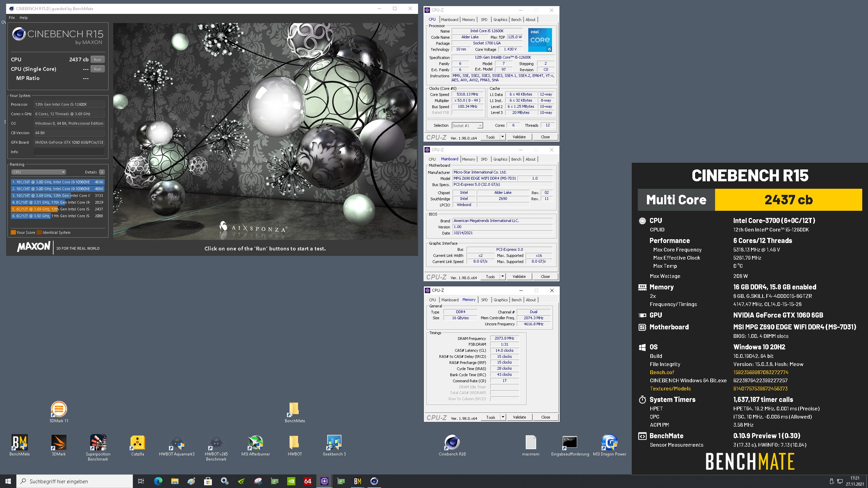Click the panel grip beside the render view
This screenshot has height=488, width=868.
coord(111,138)
